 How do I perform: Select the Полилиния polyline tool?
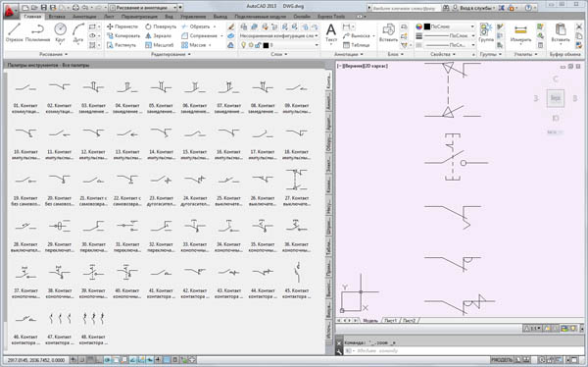(38, 32)
